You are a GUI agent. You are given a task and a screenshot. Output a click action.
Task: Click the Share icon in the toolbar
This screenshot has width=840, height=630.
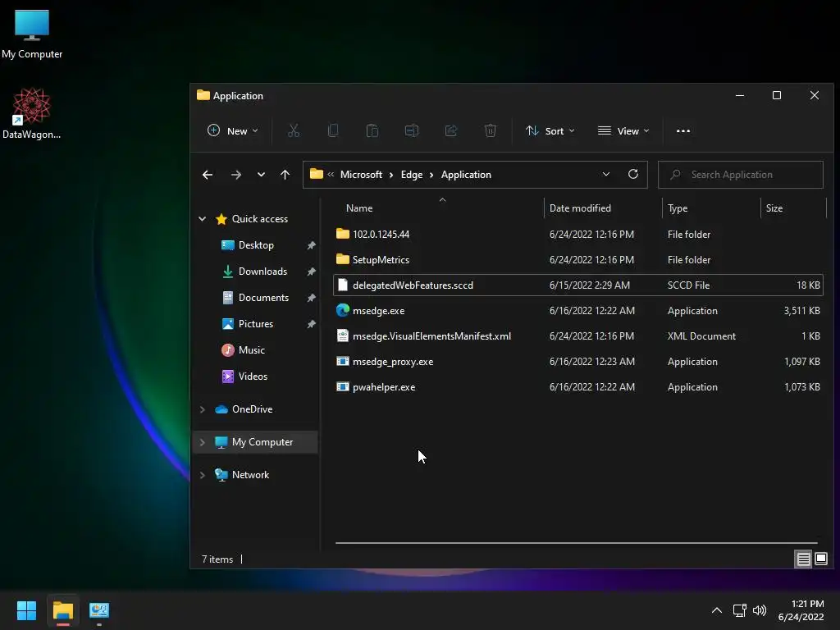click(x=451, y=130)
